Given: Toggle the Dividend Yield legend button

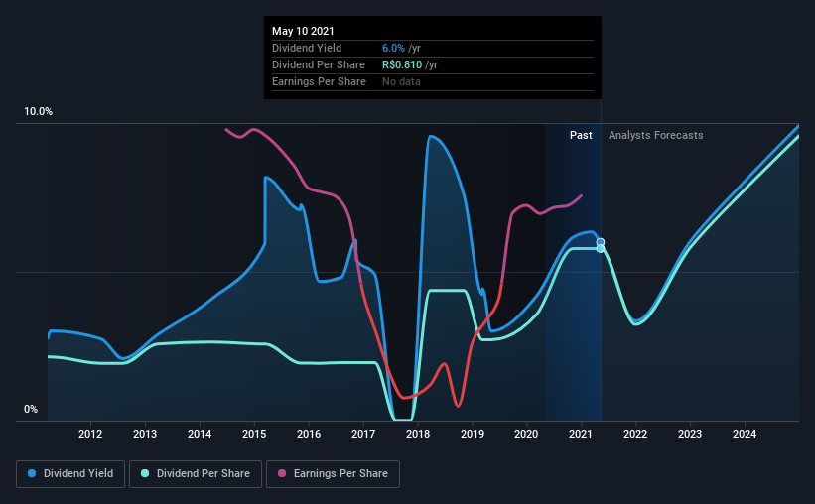Looking at the screenshot, I should tap(70, 474).
